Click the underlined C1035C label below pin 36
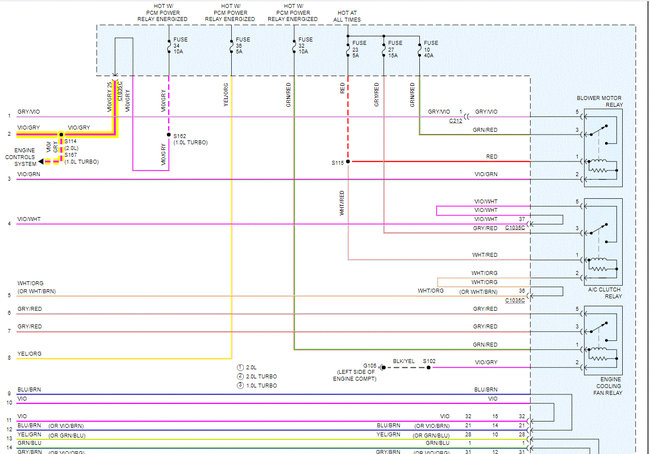Image resolution: width=650 pixels, height=454 pixels. pos(515,300)
